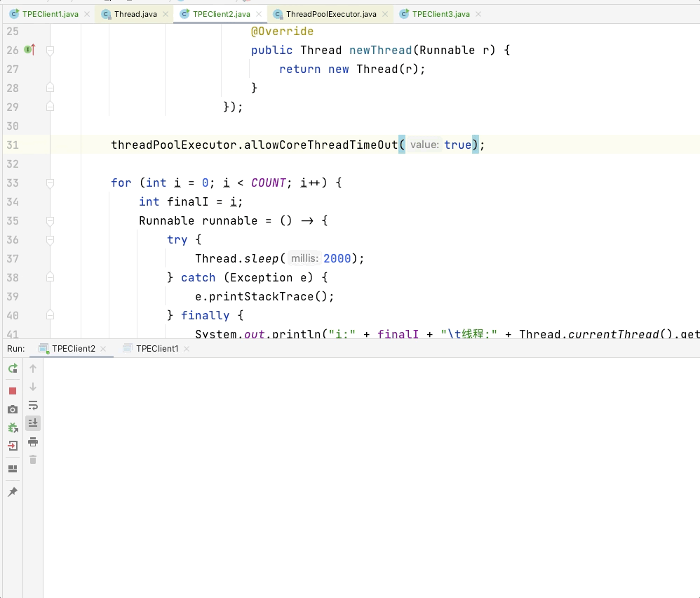Collapse the try block at line 36
This screenshot has height=598, width=700.
[50, 240]
